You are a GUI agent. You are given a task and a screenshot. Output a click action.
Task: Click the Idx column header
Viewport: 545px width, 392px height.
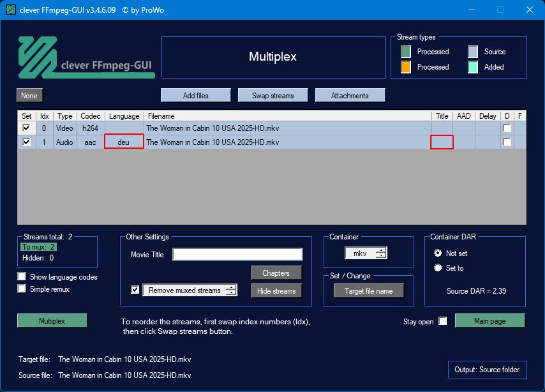pyautogui.click(x=45, y=116)
